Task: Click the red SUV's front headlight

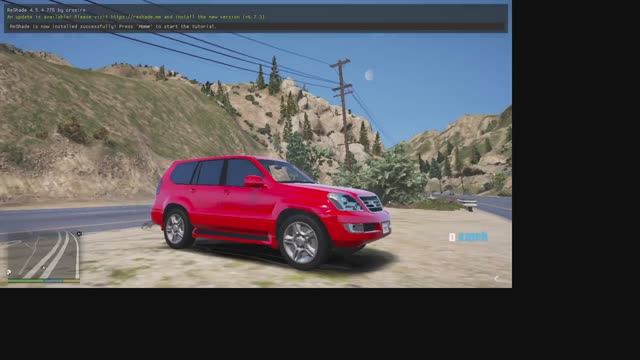Action: (x=343, y=202)
